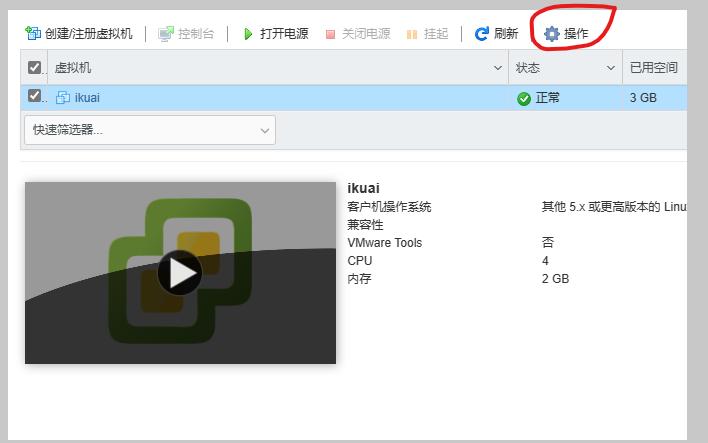Click the ikuai console thumbnail image
This screenshot has height=443, width=708.
[x=180, y=273]
